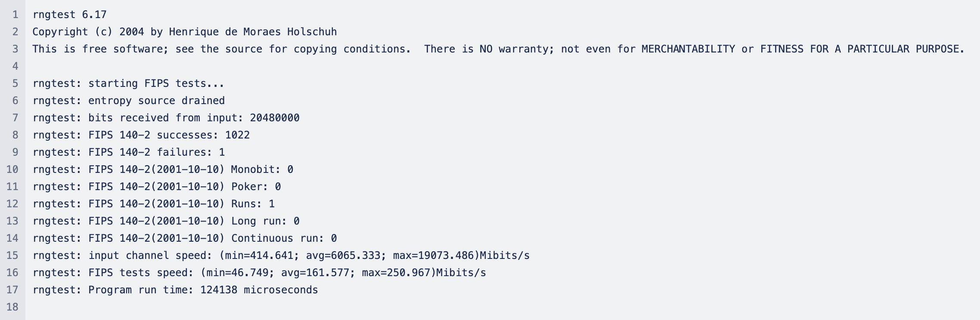Select line number 15 in the gutter
This screenshot has height=320, width=980.
point(12,255)
